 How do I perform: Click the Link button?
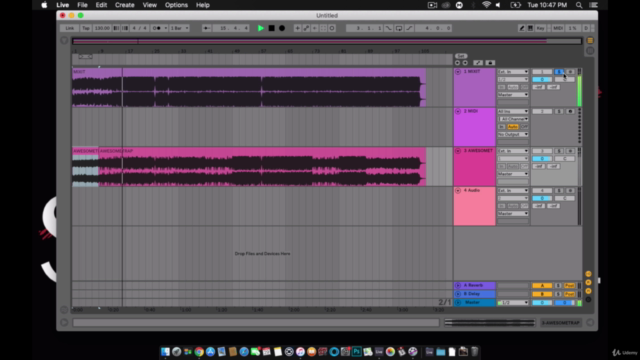click(69, 28)
